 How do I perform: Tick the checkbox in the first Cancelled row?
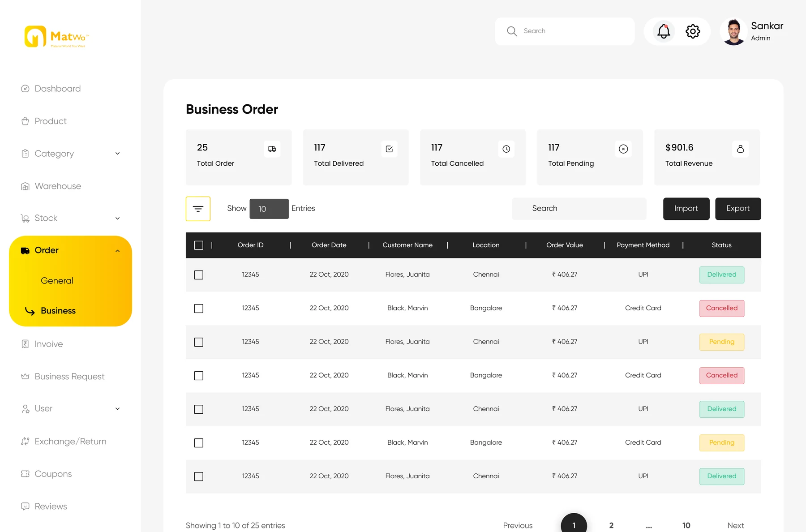tap(199, 309)
